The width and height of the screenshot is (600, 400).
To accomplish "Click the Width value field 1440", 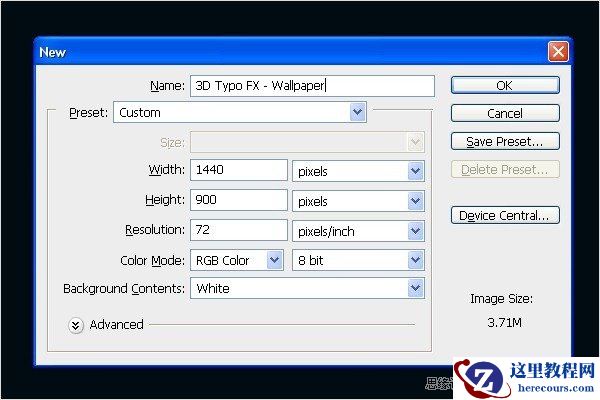I will tap(239, 170).
